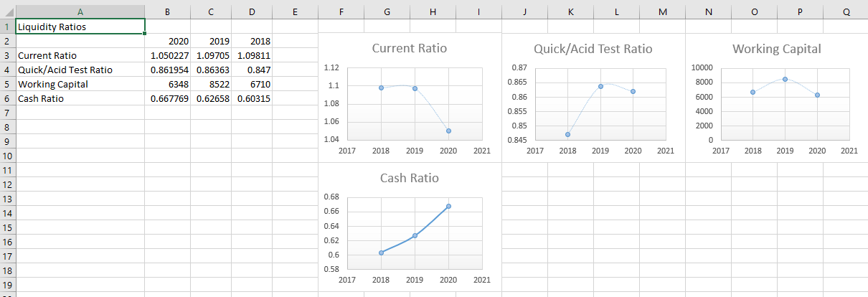The width and height of the screenshot is (868, 297).
Task: Click the 1.12 axis label in Current Ratio chart
Action: pos(331,68)
